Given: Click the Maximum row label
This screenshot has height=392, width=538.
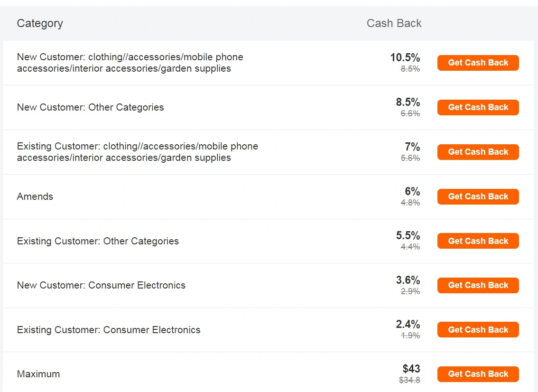Looking at the screenshot, I should 38,374.
